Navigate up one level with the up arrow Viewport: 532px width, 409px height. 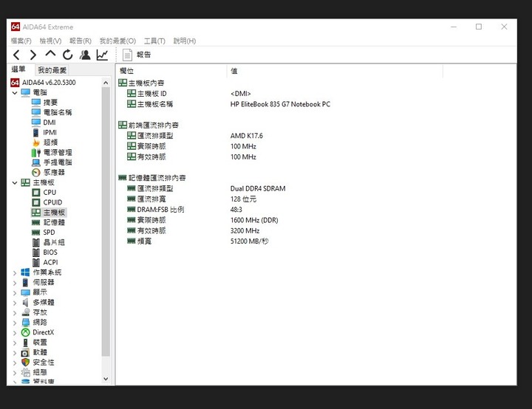(50, 54)
